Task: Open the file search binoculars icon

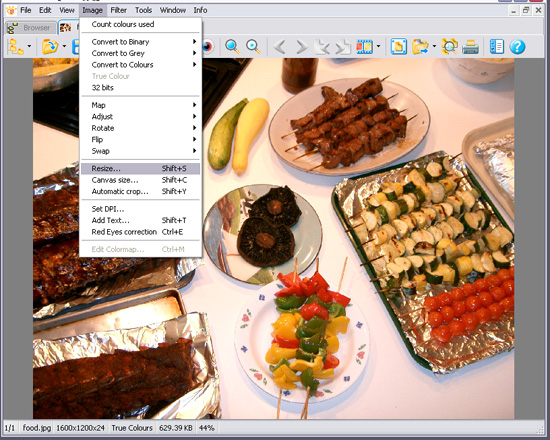Action: tap(449, 46)
